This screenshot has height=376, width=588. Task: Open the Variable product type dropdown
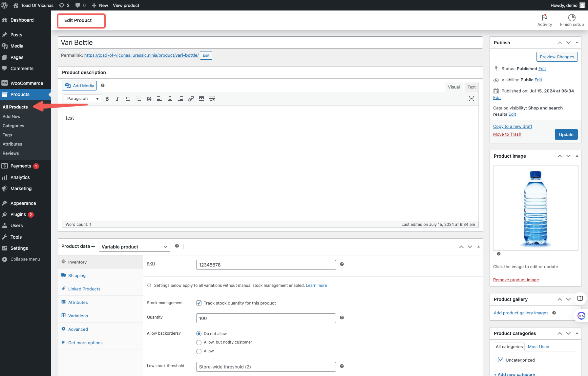pos(134,247)
